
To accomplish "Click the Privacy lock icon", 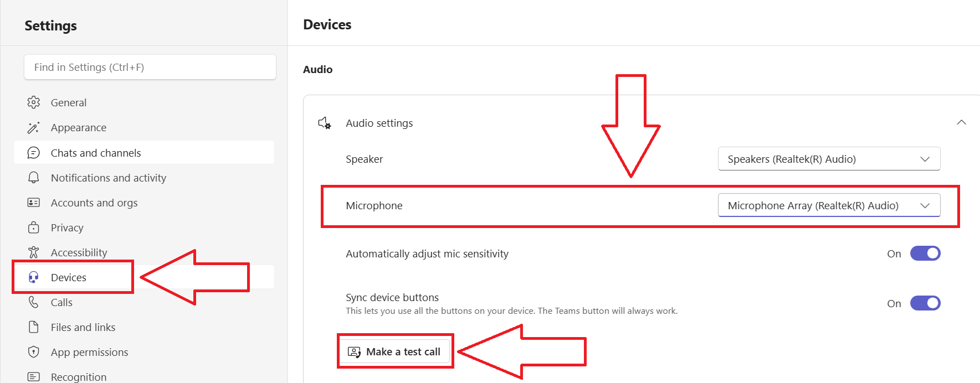I will [34, 227].
